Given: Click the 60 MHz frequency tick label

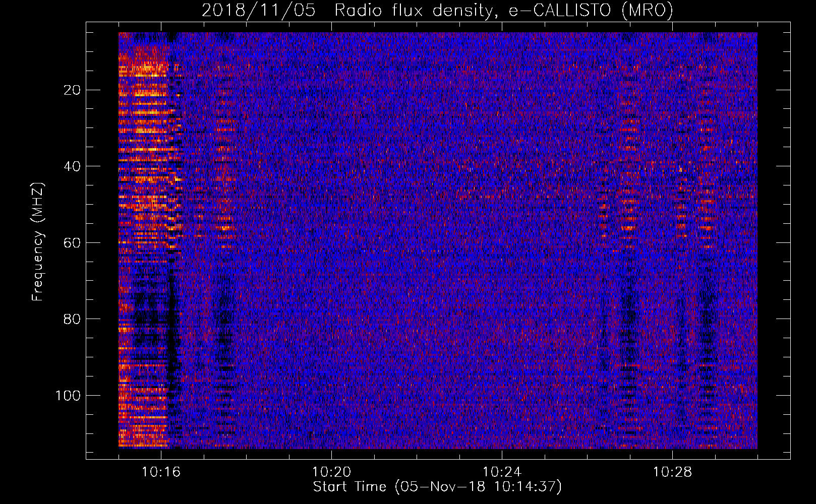Looking at the screenshot, I should click(72, 243).
